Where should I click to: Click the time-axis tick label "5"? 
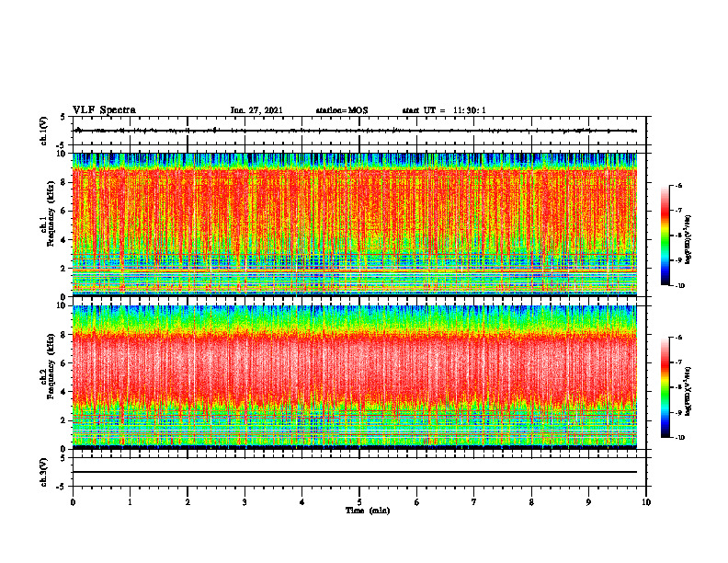point(359,502)
